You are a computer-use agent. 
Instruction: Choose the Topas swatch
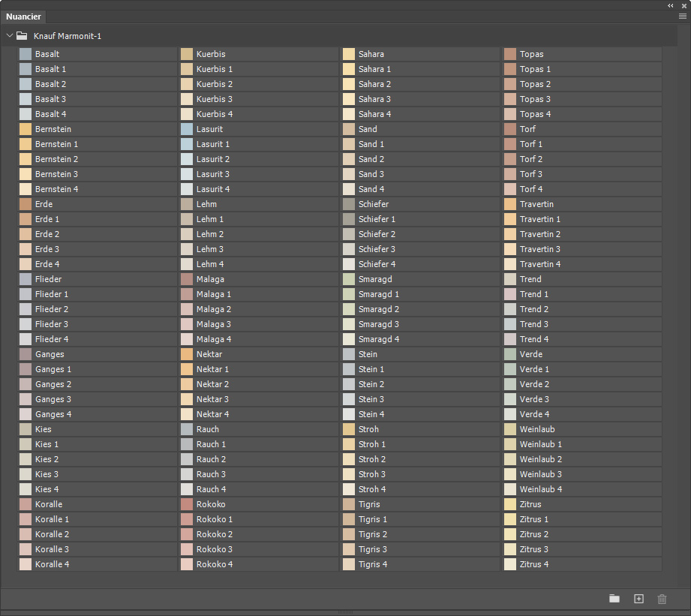click(x=510, y=54)
